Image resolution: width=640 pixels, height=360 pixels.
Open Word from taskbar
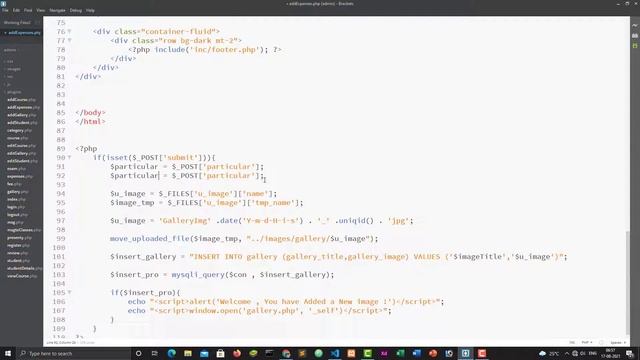416,353
